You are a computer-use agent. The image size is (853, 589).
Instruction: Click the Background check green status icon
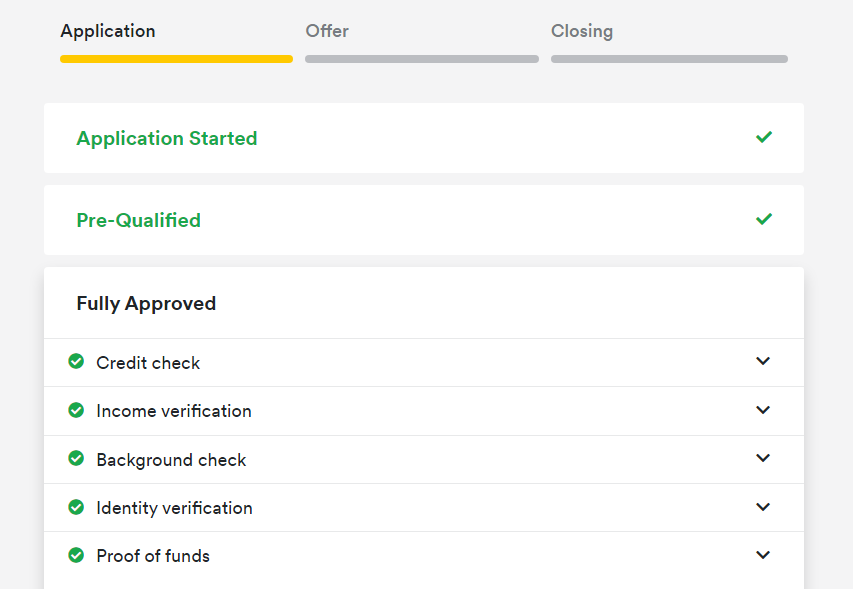76,458
